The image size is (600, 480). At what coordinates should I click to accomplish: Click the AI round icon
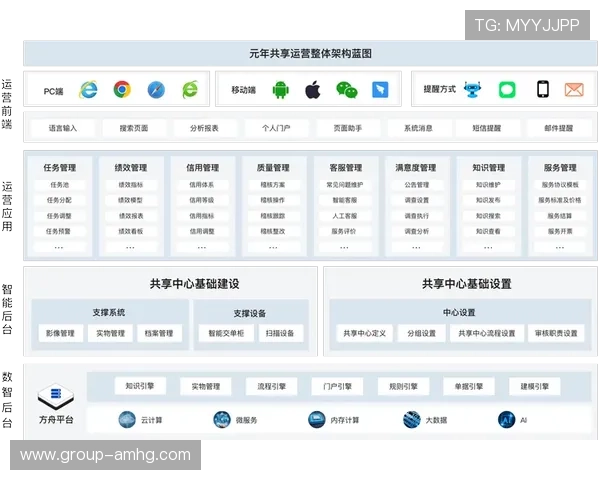click(507, 420)
